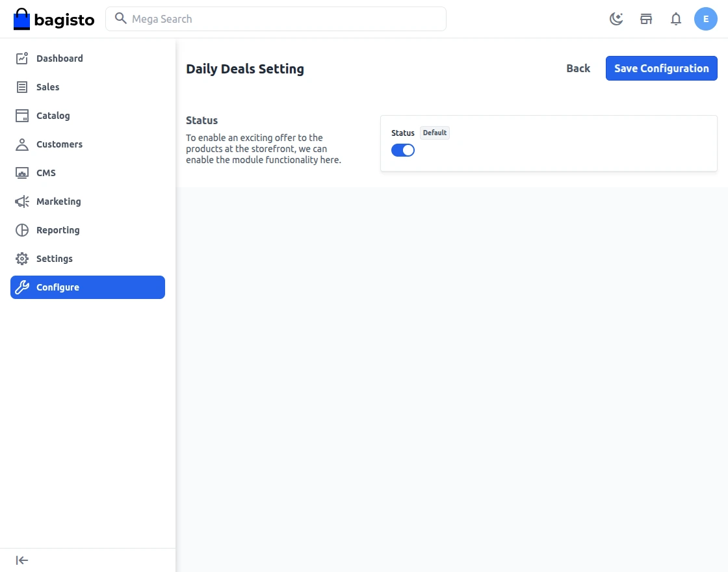Viewport: 728px width, 572px height.
Task: Click the Settings gear icon
Action: click(22, 259)
